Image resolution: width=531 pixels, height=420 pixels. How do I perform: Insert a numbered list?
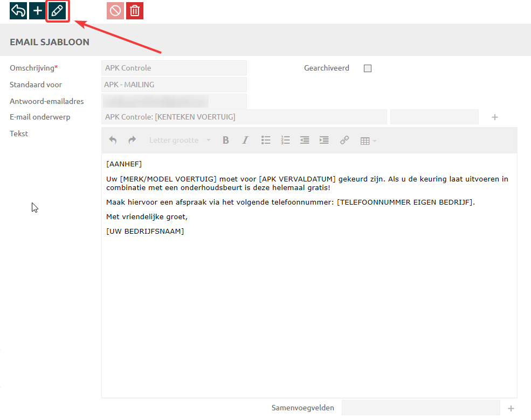(x=285, y=140)
